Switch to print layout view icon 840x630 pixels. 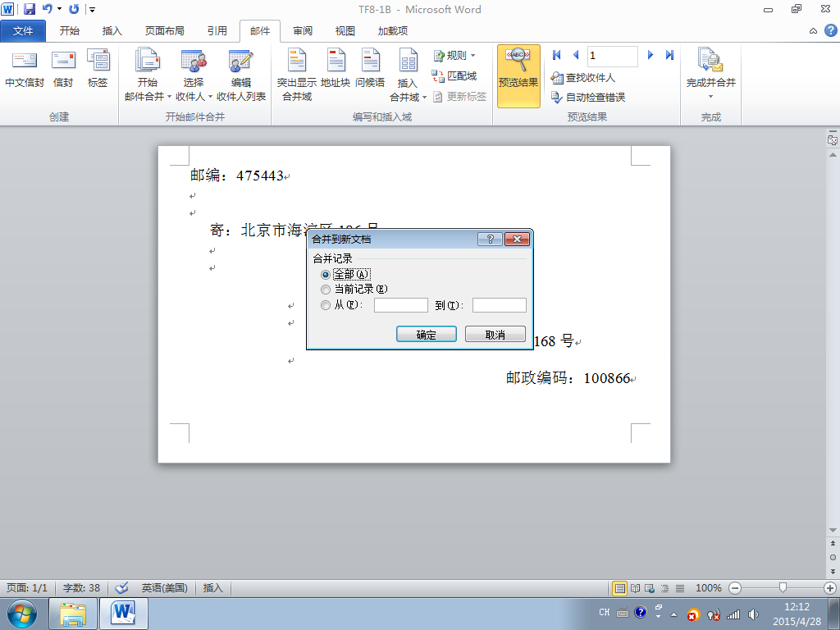point(620,588)
